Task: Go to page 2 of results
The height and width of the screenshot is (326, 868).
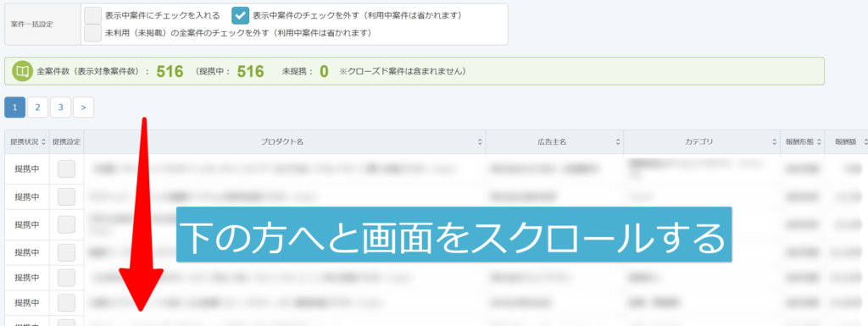Action: (37, 108)
